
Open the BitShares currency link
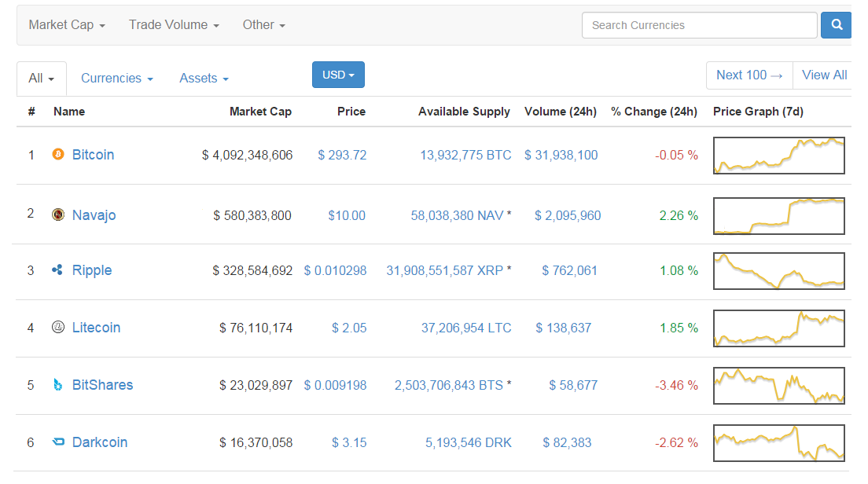pos(102,384)
